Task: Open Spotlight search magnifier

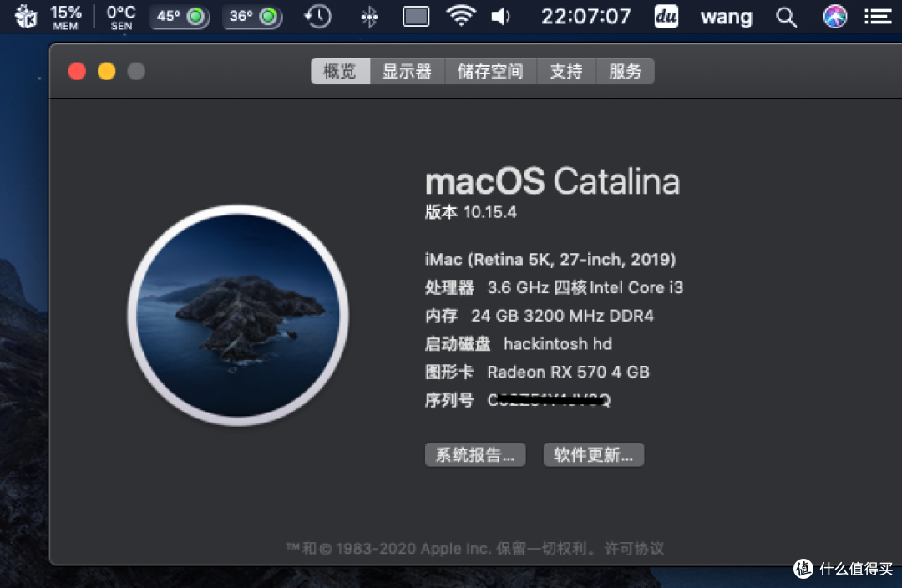Action: pyautogui.click(x=786, y=18)
